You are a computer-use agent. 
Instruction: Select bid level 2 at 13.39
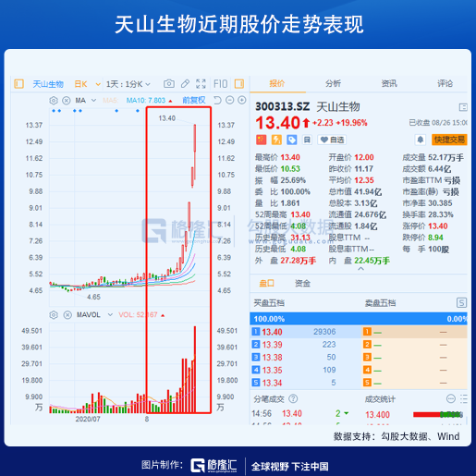306,345
